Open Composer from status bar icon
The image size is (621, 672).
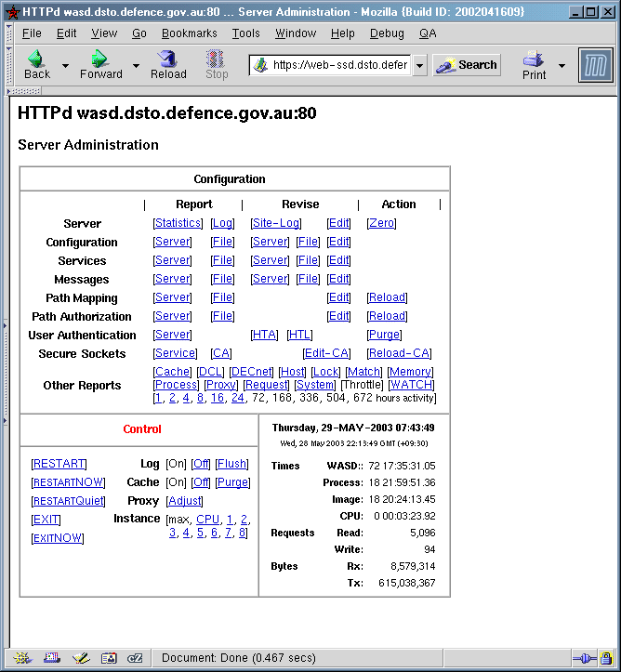pos(81,658)
